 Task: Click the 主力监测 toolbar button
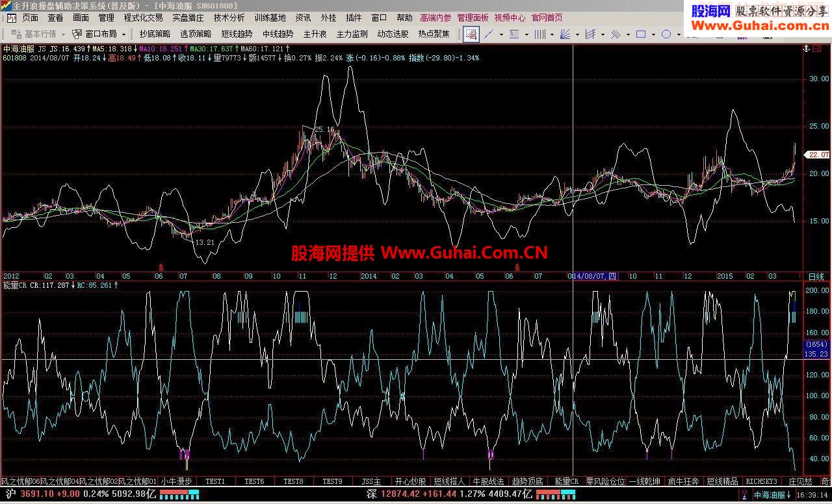point(352,34)
